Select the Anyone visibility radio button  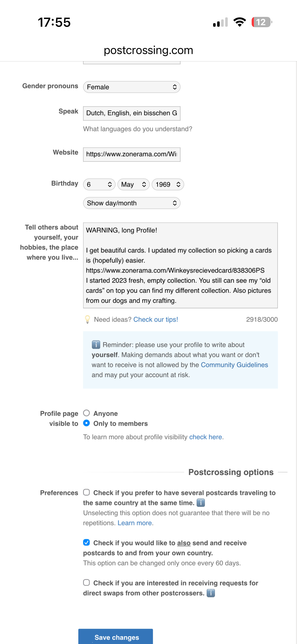click(x=86, y=413)
